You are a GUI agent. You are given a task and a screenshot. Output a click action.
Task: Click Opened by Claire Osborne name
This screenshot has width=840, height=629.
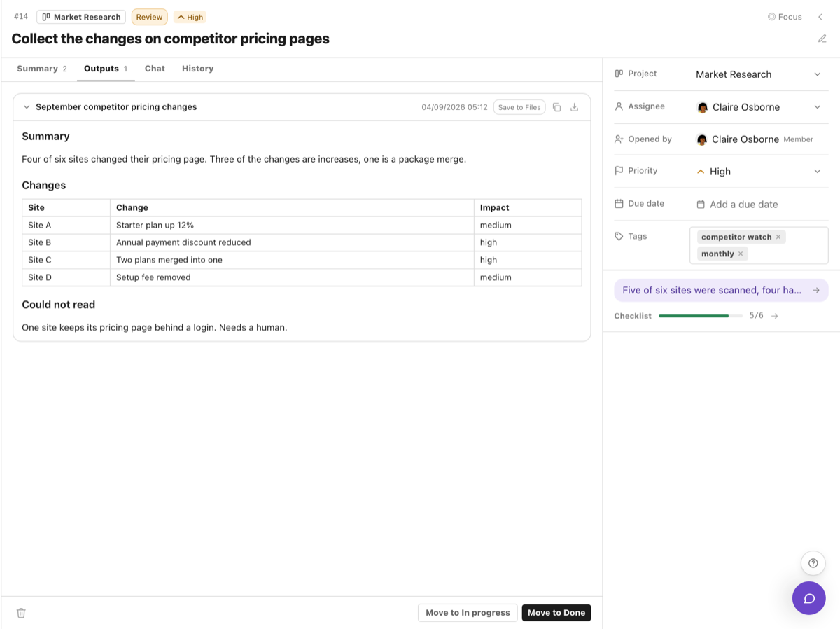745,139
